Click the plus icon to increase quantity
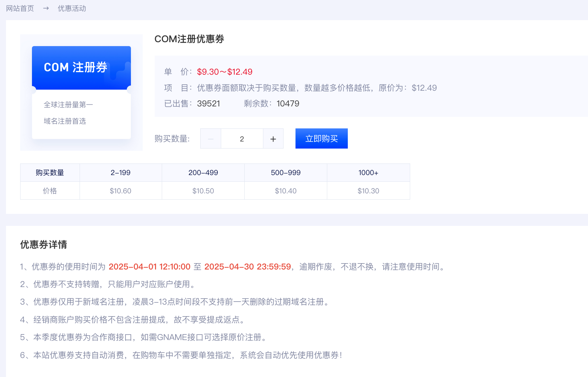588x377 pixels. pos(273,139)
